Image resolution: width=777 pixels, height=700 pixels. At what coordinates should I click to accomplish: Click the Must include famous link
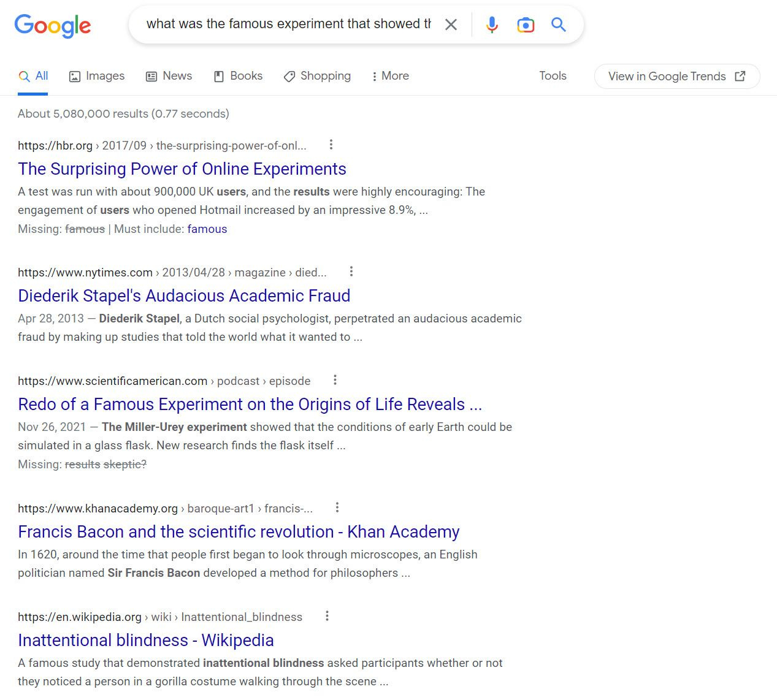[207, 229]
